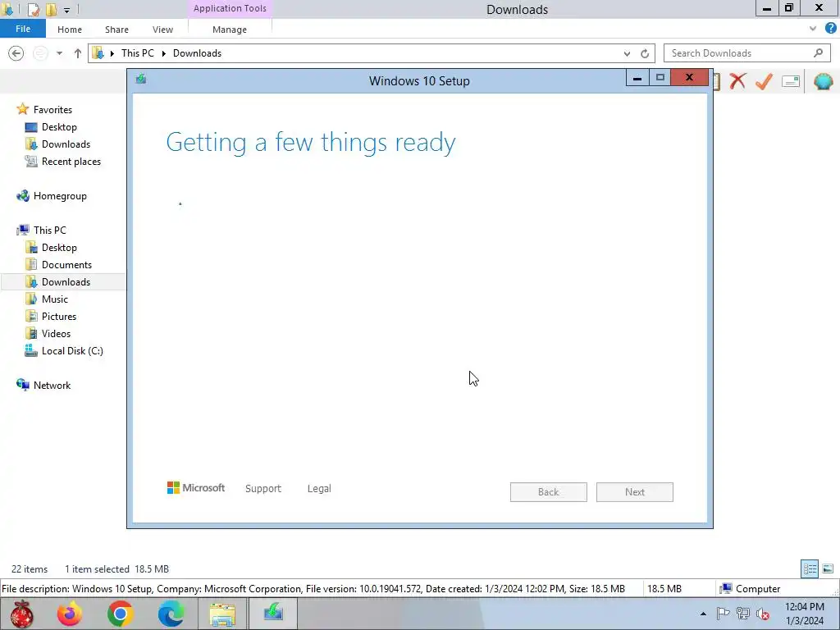Go up one folder level with the Up arrow
The height and width of the screenshot is (630, 840).
point(78,53)
